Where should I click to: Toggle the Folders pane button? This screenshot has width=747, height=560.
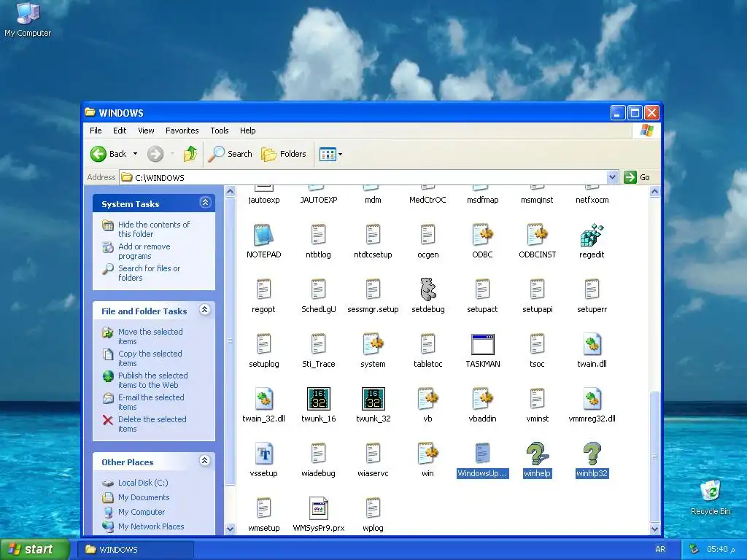coord(284,154)
